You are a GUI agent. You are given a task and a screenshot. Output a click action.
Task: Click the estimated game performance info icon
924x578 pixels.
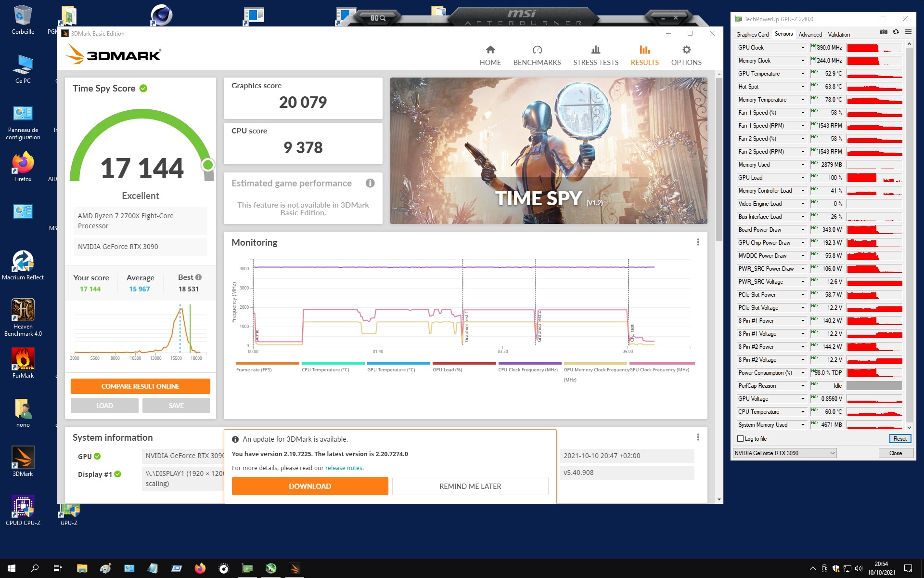(370, 183)
